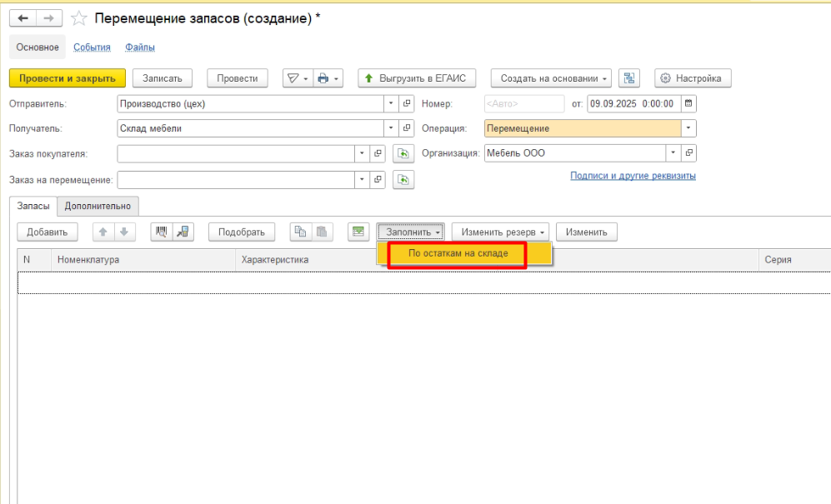Expand the Заказ покупателя dropdown arrow
The height and width of the screenshot is (504, 831).
[362, 153]
